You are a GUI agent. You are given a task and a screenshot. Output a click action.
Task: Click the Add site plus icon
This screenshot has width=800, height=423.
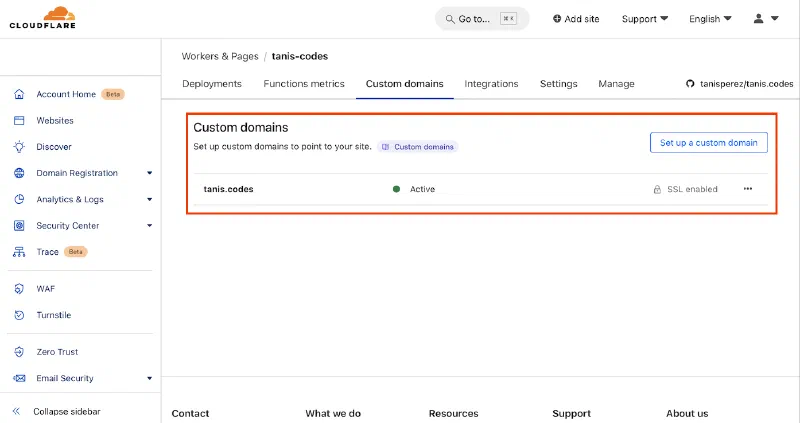tap(557, 19)
